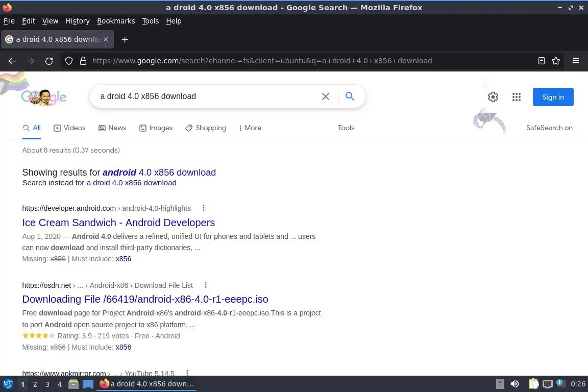Open options for apkmirror.com result

pyautogui.click(x=187, y=373)
